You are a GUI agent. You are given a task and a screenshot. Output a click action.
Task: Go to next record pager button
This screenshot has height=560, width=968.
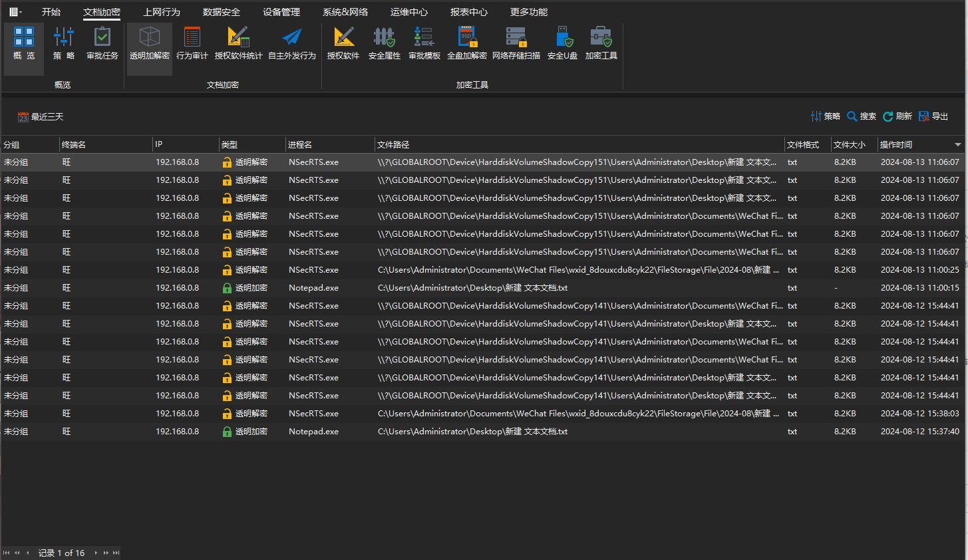coord(96,553)
